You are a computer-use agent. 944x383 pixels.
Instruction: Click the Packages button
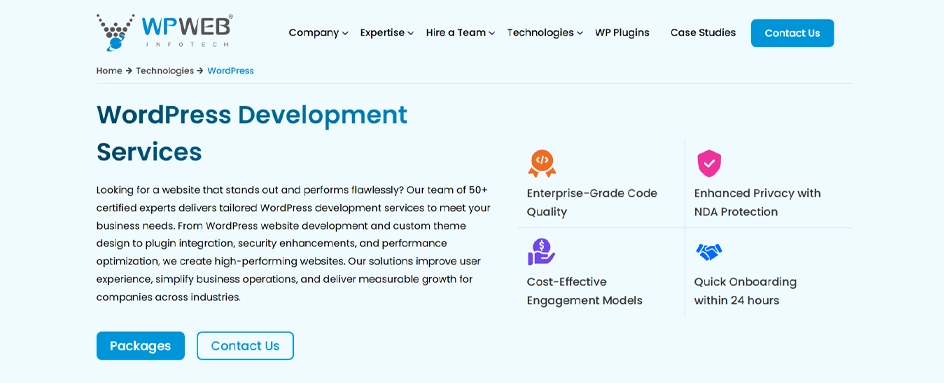click(140, 346)
